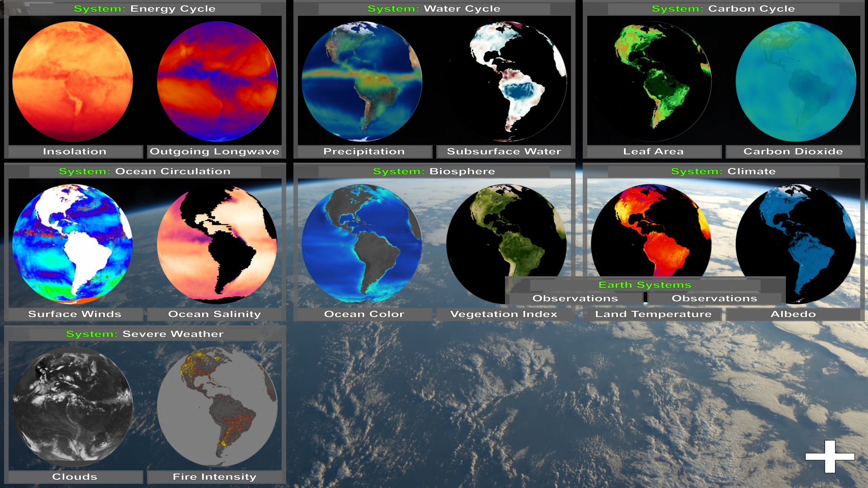Select the System: Biosphere header
Screen dimensions: 868x488
434,171
